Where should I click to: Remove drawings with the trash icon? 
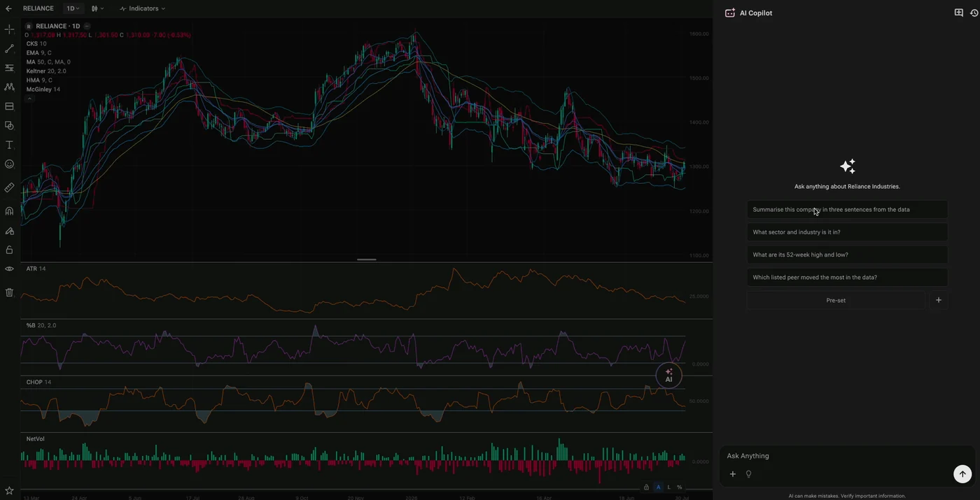(9, 292)
